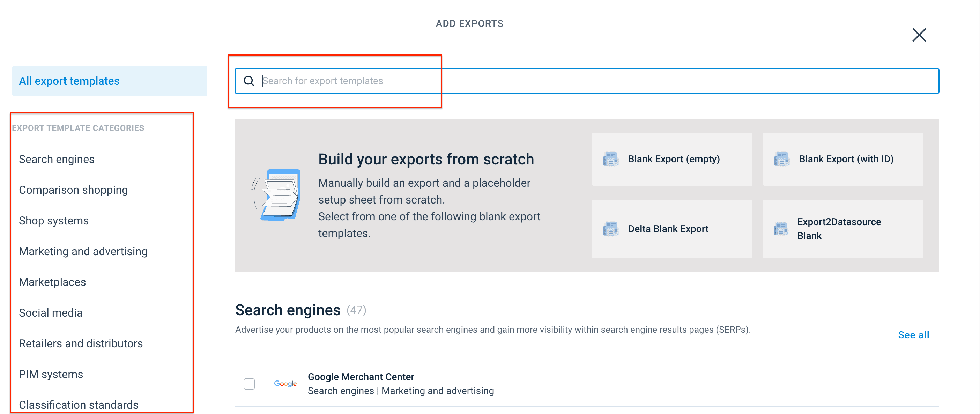Choose Marketing and advertising category
The image size is (980, 414).
point(83,251)
